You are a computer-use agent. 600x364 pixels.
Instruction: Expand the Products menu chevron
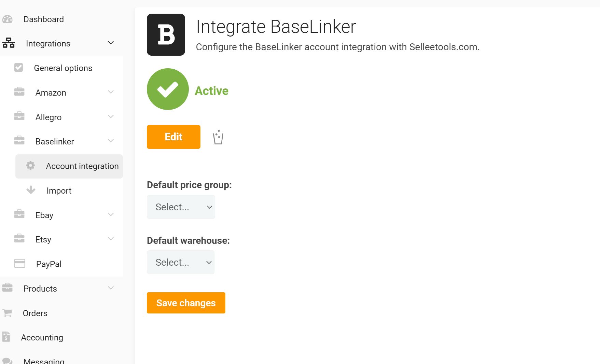(111, 288)
